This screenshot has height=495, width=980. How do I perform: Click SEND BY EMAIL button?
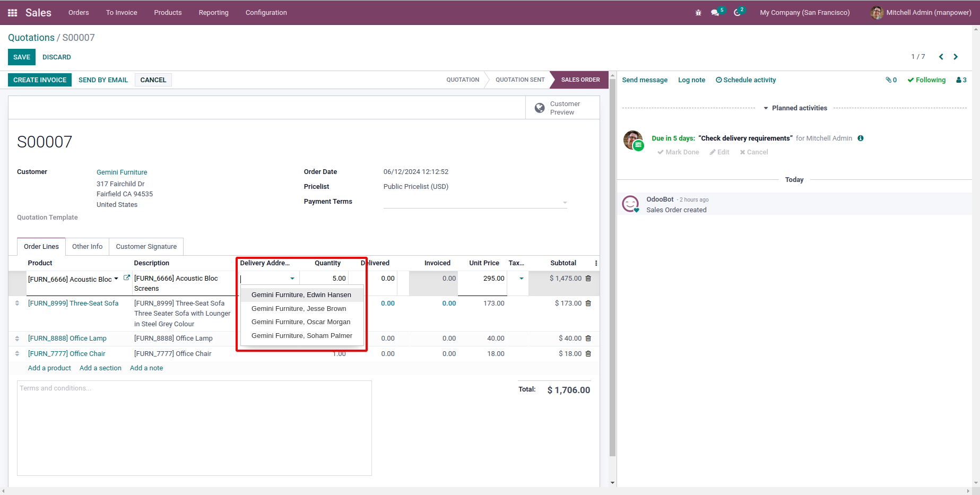pos(103,80)
